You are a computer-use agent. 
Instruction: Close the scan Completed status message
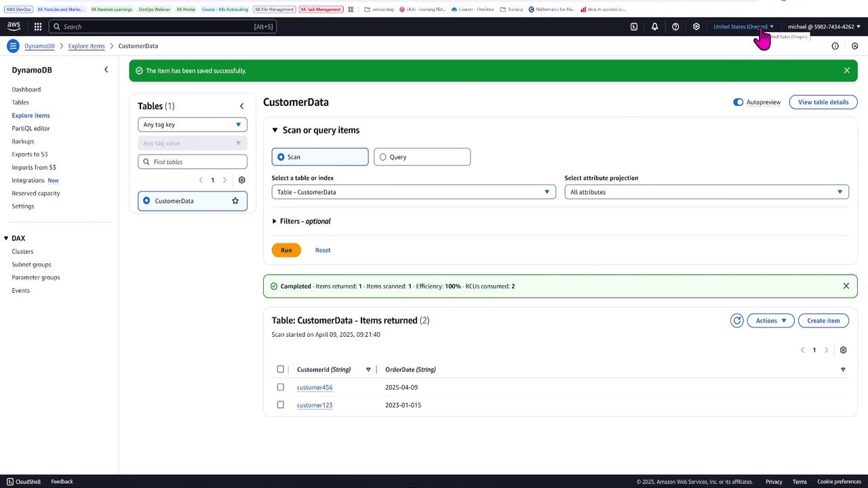tap(846, 286)
